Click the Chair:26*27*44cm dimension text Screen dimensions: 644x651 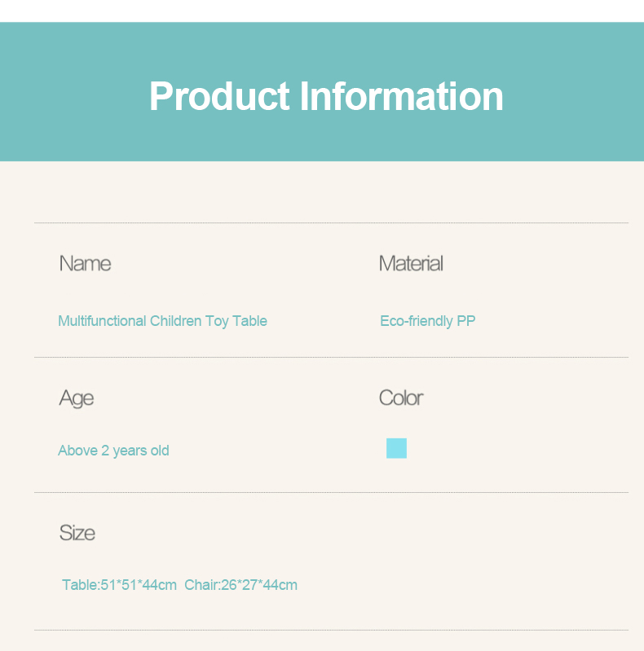[240, 585]
